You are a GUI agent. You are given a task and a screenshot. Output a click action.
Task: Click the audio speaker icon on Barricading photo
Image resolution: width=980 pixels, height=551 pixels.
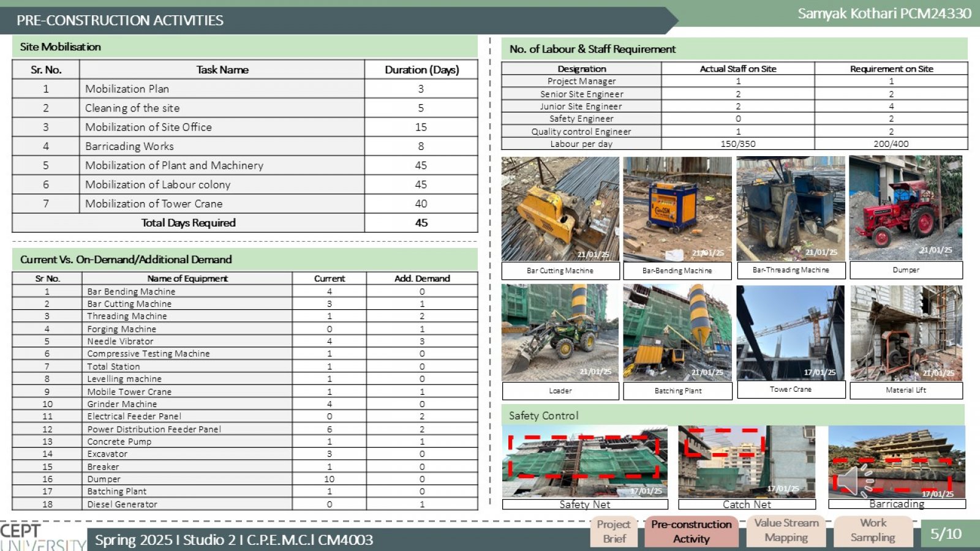coord(855,480)
